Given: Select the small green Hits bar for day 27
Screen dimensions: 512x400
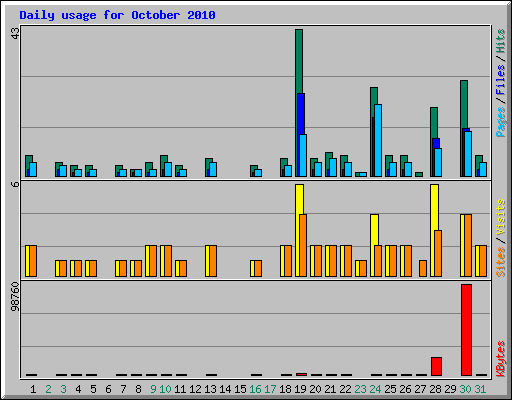Looking at the screenshot, I should [419, 174].
